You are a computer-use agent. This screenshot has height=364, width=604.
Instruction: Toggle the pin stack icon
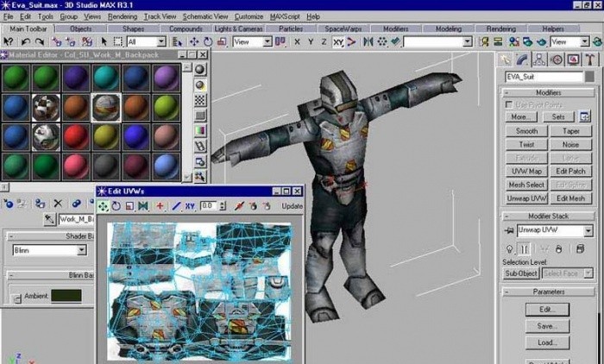509,251
